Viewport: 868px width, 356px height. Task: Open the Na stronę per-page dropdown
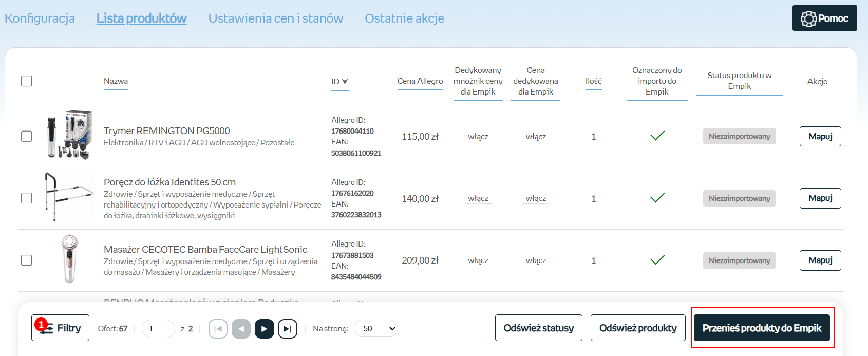[x=376, y=329]
